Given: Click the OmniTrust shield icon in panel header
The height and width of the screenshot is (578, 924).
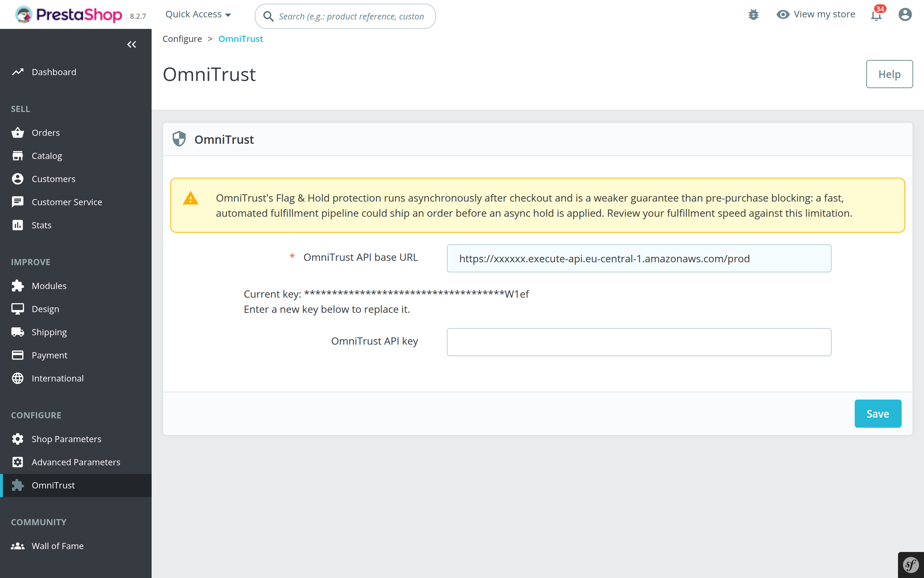Looking at the screenshot, I should click(179, 139).
